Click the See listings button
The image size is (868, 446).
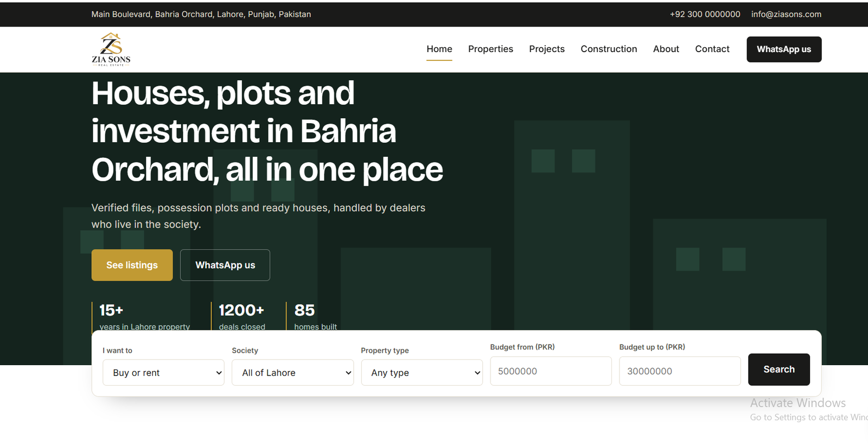pyautogui.click(x=132, y=265)
